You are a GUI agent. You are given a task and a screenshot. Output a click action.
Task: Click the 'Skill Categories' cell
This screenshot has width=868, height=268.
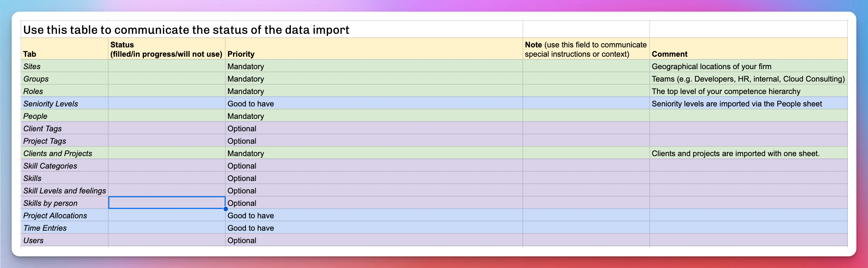pyautogui.click(x=64, y=165)
